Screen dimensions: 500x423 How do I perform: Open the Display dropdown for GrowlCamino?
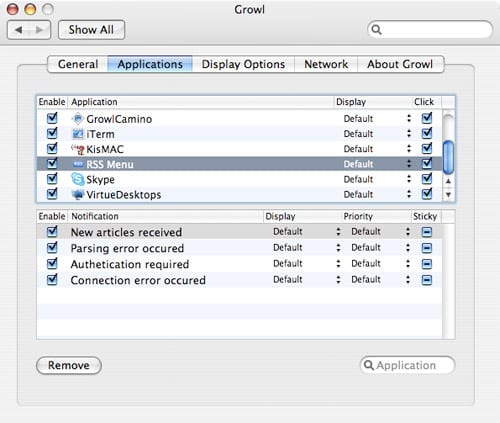377,119
